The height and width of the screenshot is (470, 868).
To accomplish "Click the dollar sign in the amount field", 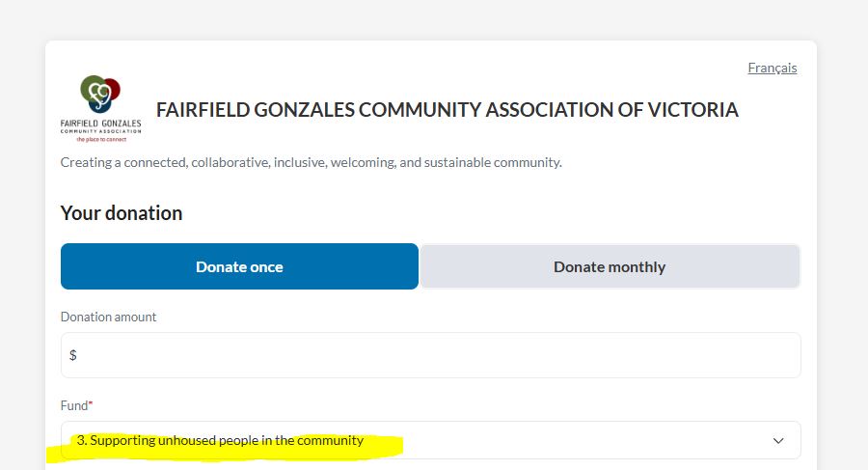I will [73, 355].
